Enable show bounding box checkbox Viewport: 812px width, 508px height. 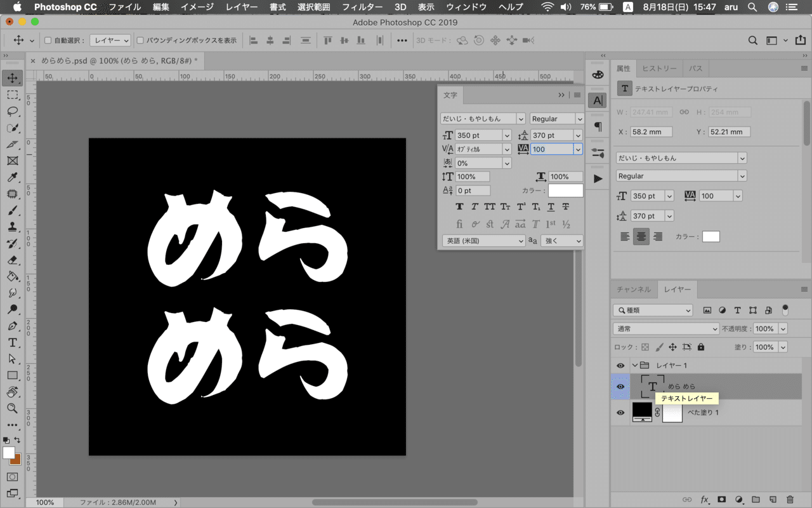click(x=140, y=40)
